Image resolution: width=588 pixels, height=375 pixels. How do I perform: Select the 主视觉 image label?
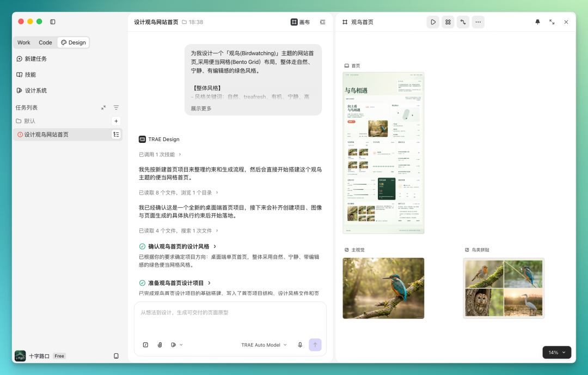pyautogui.click(x=354, y=250)
